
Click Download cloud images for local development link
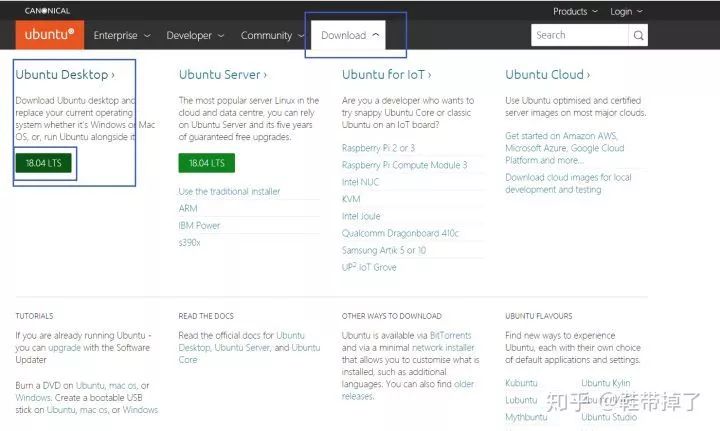568,183
